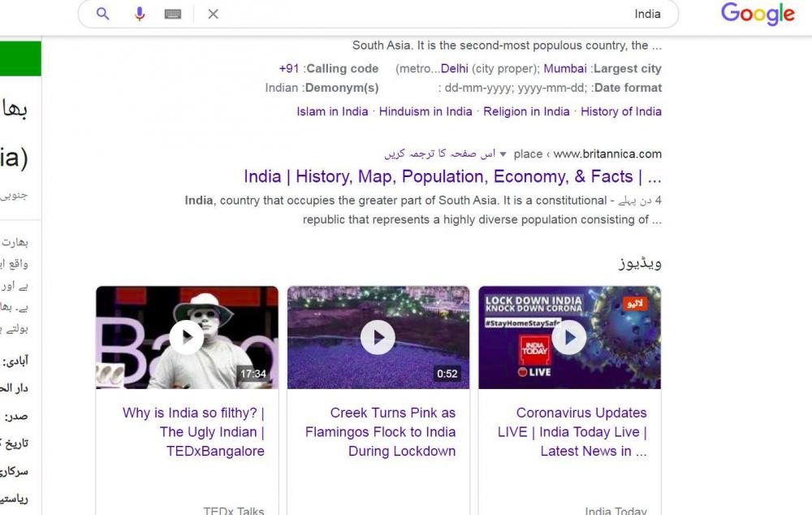Click the green flag image in side panel
The width and height of the screenshot is (812, 515).
[21, 58]
